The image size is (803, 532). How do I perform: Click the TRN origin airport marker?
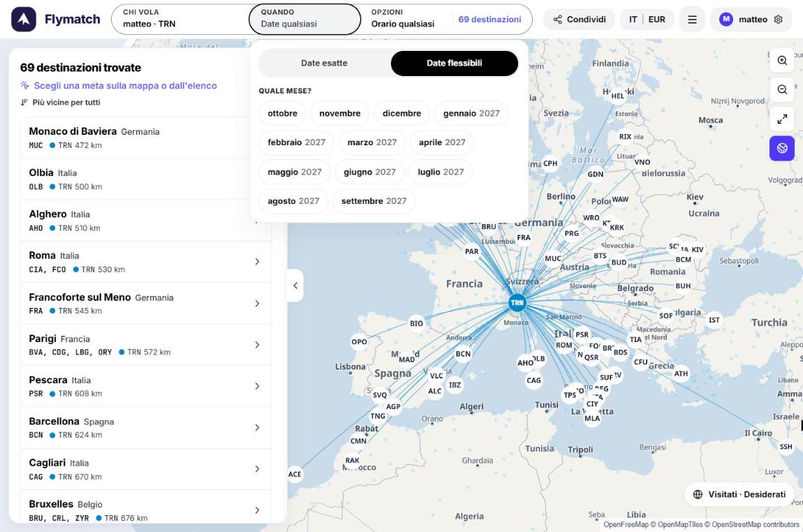517,302
